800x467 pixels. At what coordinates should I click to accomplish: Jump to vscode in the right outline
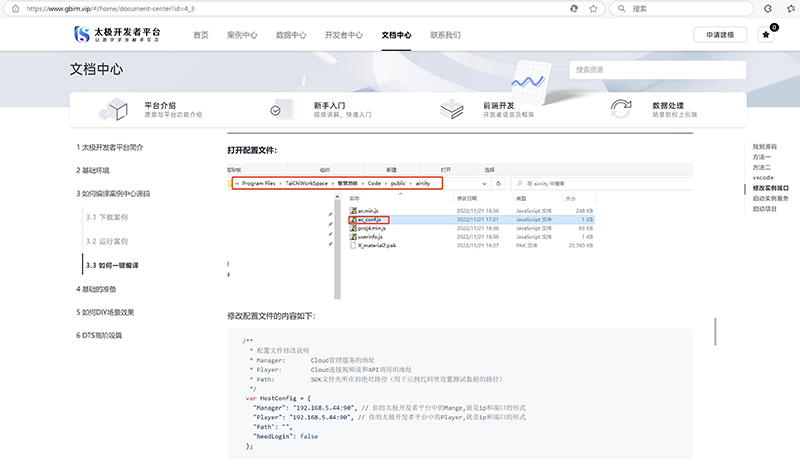point(763,178)
